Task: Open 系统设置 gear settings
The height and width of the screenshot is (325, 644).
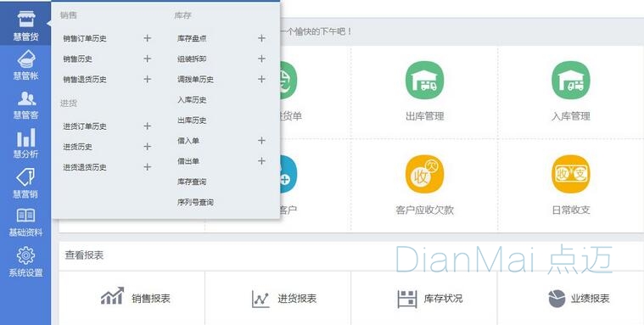Action: [25, 261]
